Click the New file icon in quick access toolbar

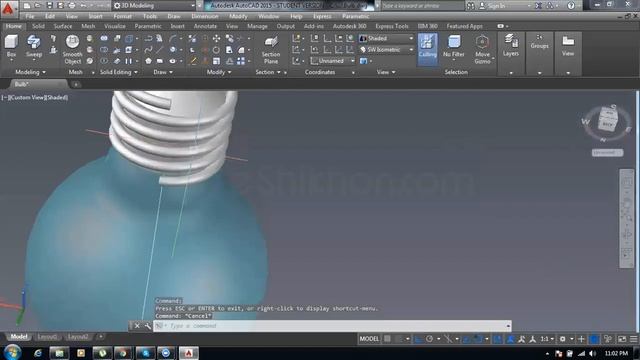[27, 6]
